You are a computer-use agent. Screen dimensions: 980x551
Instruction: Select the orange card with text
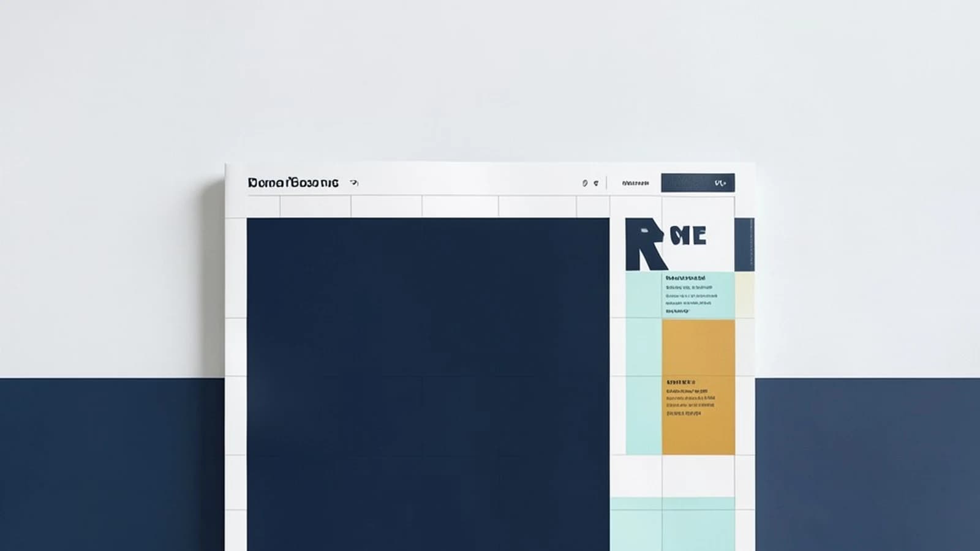click(698, 387)
